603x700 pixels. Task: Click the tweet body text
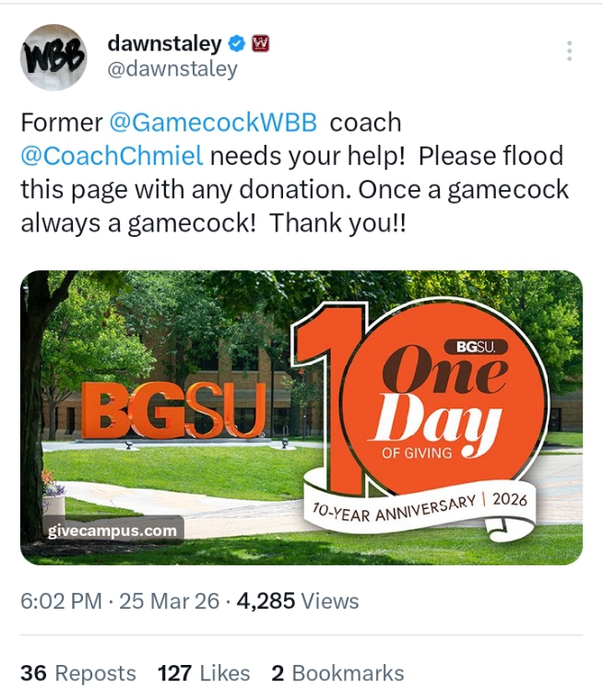(x=295, y=189)
